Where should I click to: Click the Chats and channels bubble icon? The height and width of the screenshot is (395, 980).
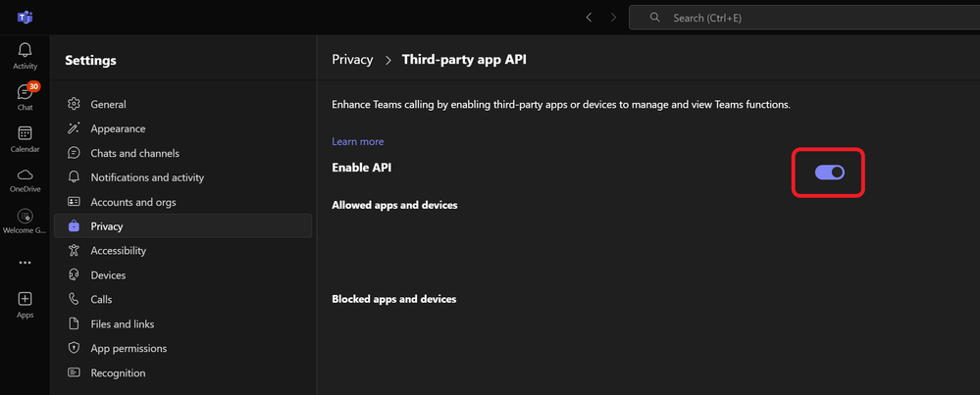[74, 153]
